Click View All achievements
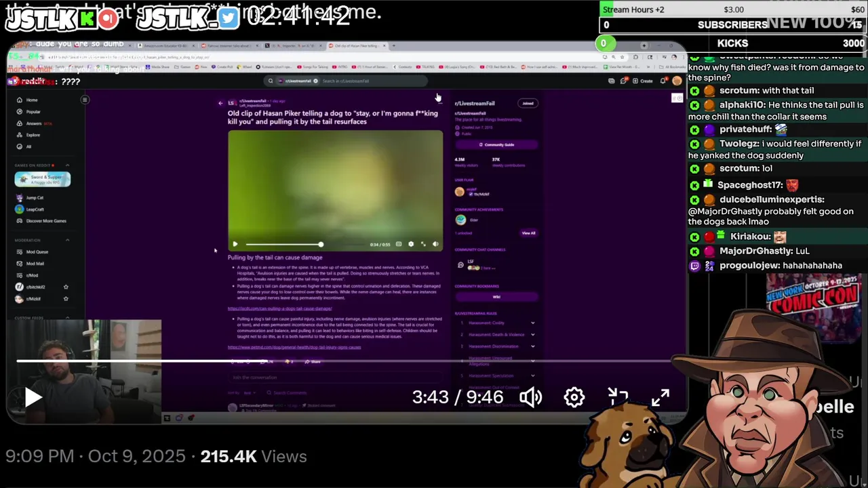This screenshot has height=488, width=868. click(x=528, y=233)
